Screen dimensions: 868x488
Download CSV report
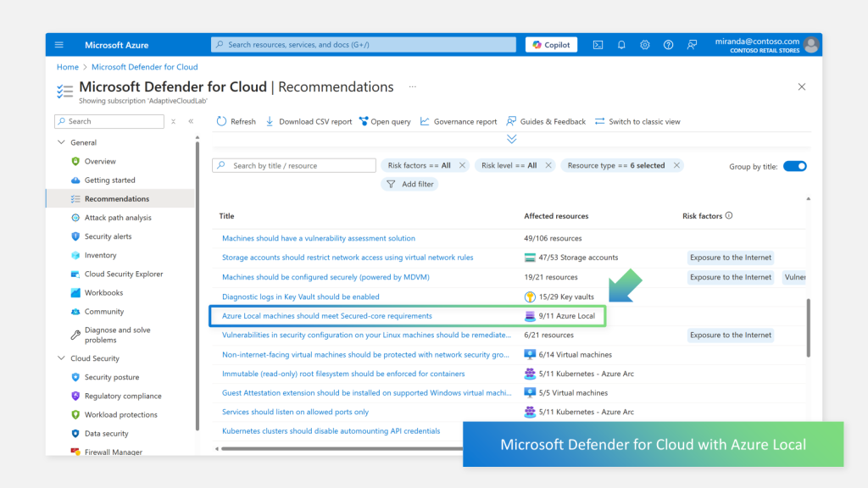(309, 122)
